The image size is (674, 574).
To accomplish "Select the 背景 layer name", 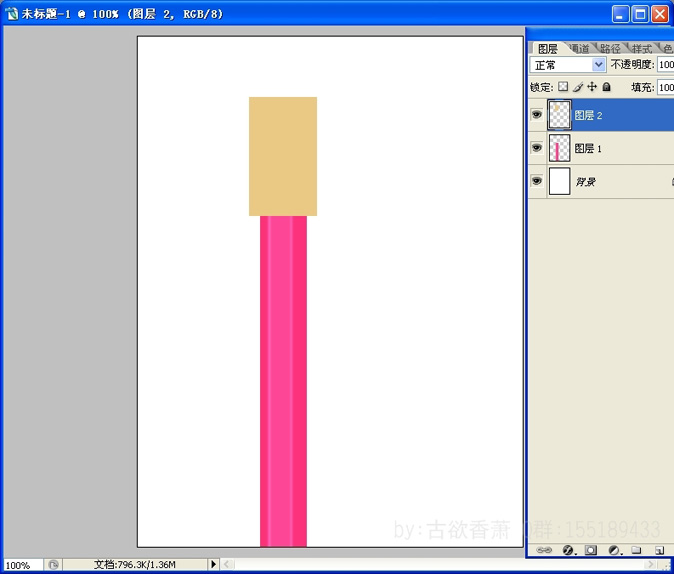I will pos(585,181).
